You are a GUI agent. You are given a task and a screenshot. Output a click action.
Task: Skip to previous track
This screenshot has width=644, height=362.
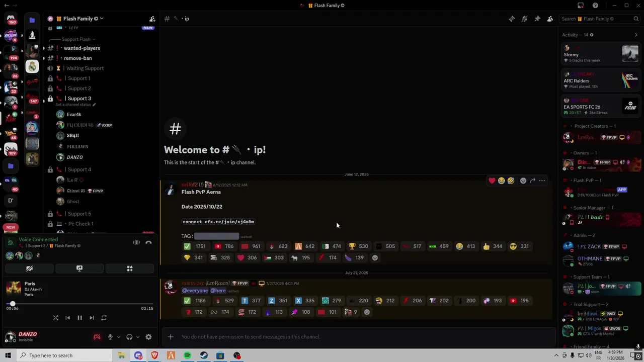(68, 318)
